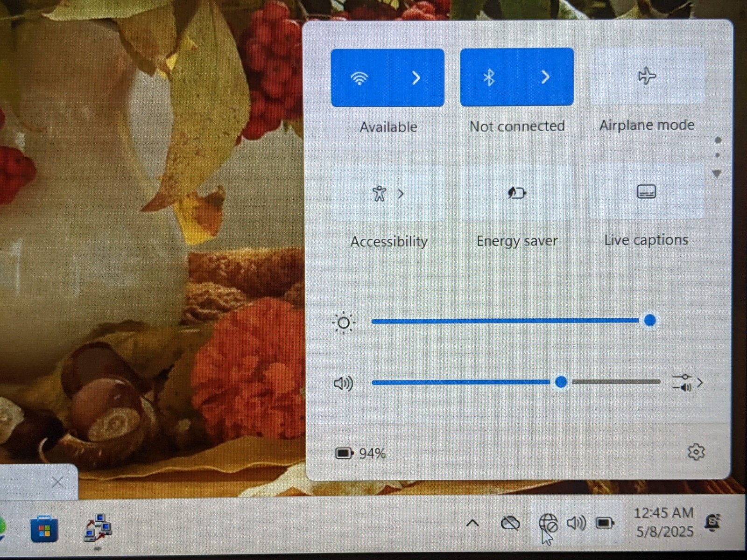This screenshot has width=747, height=560.
Task: Go to the next quick settings page
Action: pos(718,173)
